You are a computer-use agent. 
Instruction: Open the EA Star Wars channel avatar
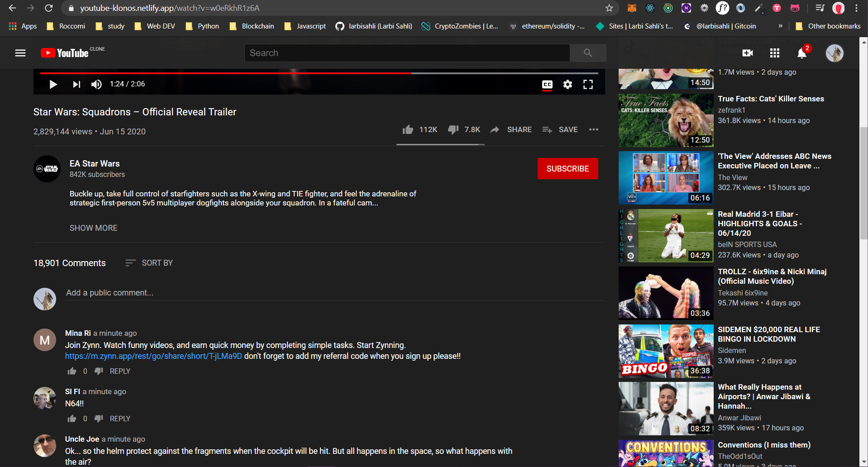[x=47, y=169]
